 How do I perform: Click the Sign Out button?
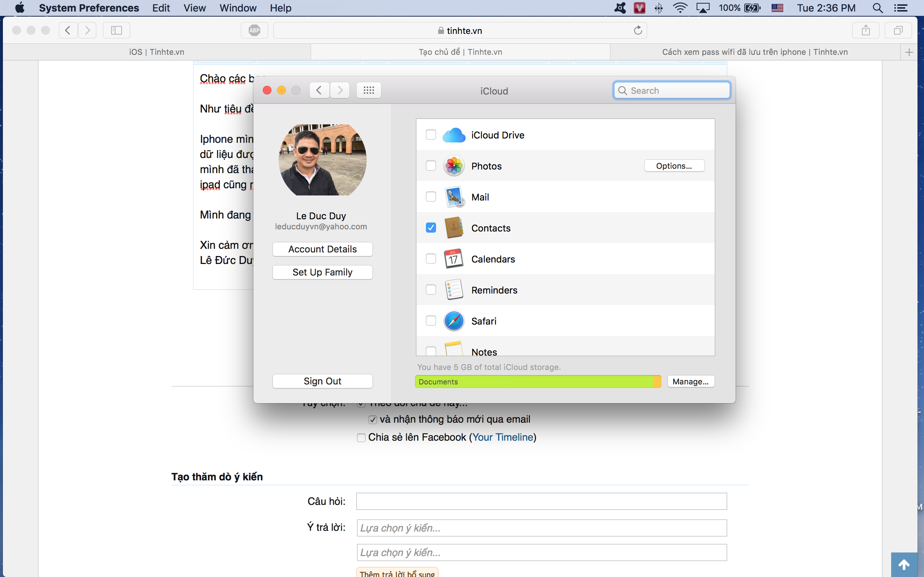pyautogui.click(x=322, y=381)
